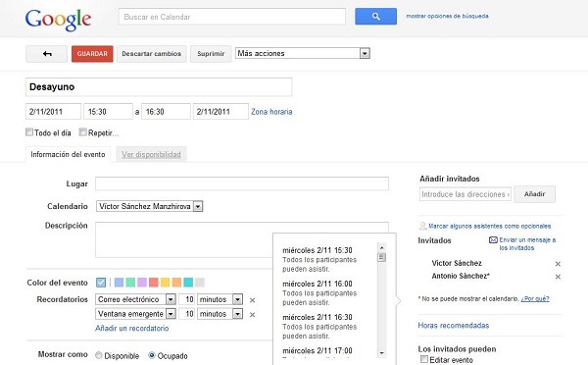Screen dimensions: 588x365
Task: Click Enviar un mensaje a los invitados
Action: [x=527, y=243]
